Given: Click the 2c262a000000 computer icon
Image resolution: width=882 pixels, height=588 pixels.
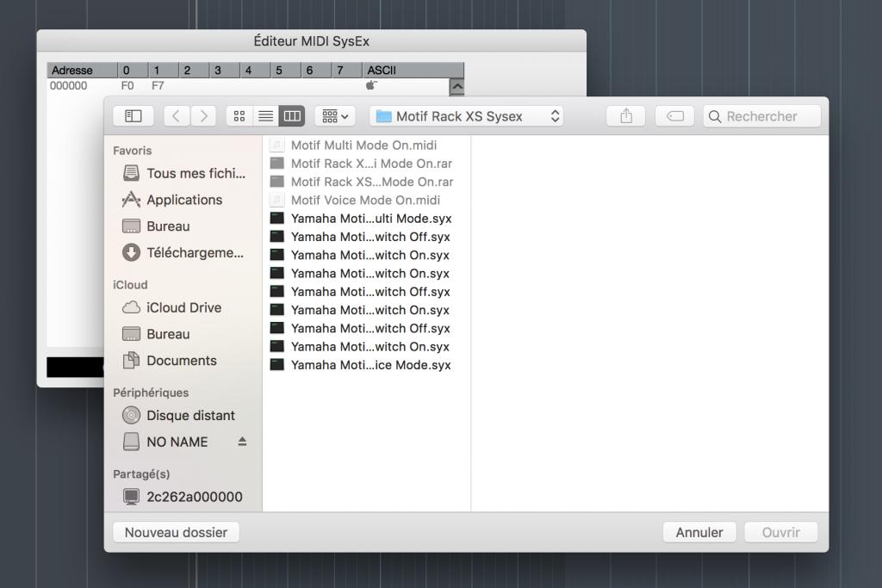Looking at the screenshot, I should (x=131, y=497).
